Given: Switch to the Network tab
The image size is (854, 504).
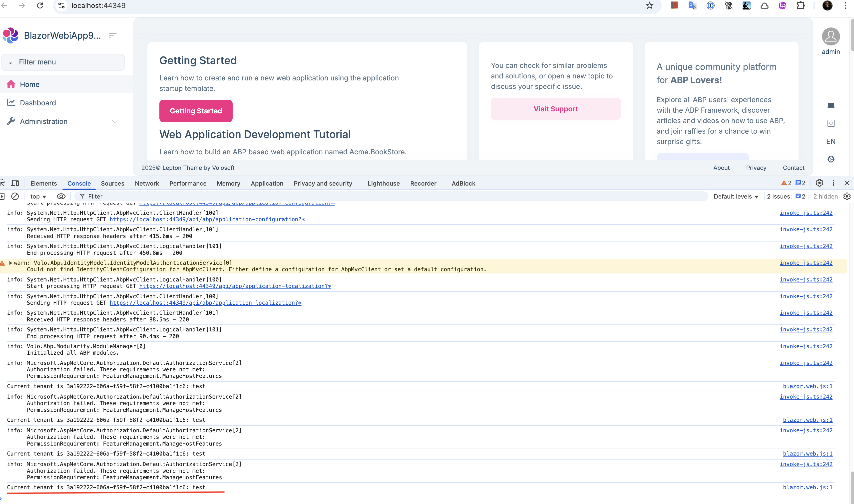Looking at the screenshot, I should coord(147,183).
